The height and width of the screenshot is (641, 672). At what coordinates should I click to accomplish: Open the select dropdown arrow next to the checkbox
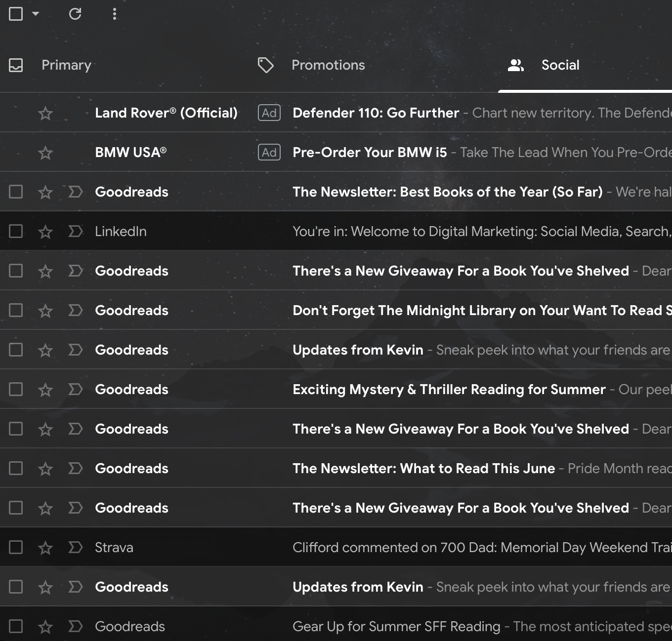[36, 14]
